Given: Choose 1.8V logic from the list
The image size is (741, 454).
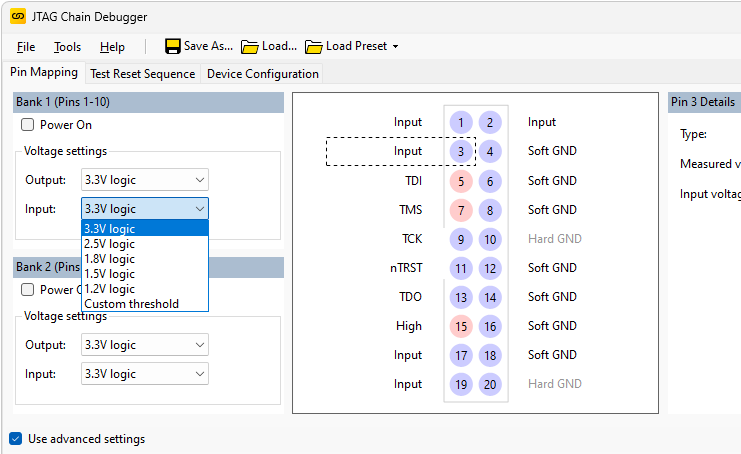Looking at the screenshot, I should pyautogui.click(x=110, y=259).
